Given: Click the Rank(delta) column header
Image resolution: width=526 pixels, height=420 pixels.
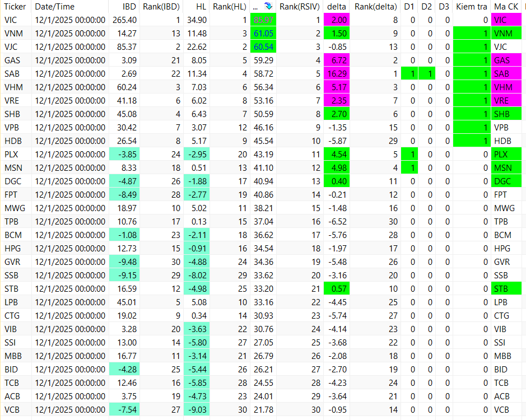Looking at the screenshot, I should coord(375,6).
